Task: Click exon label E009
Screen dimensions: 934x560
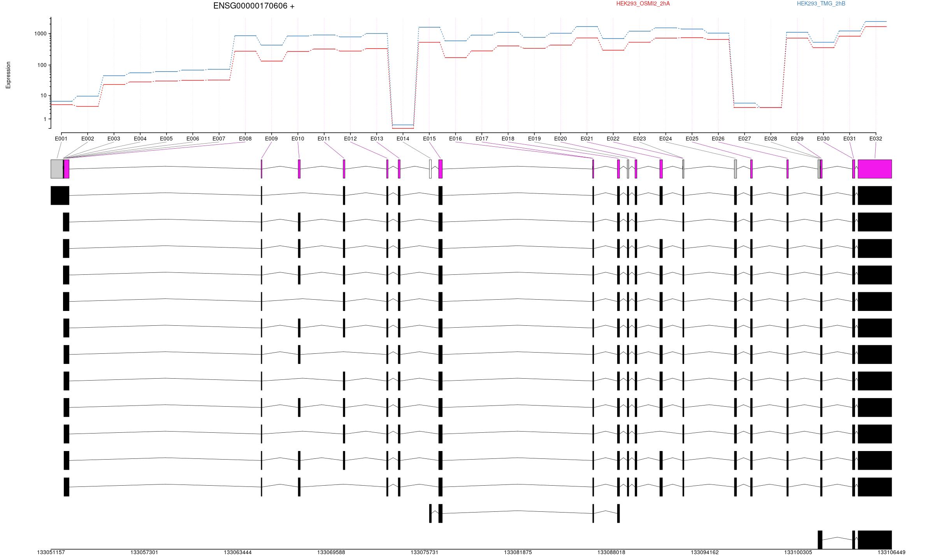Action: pyautogui.click(x=271, y=139)
